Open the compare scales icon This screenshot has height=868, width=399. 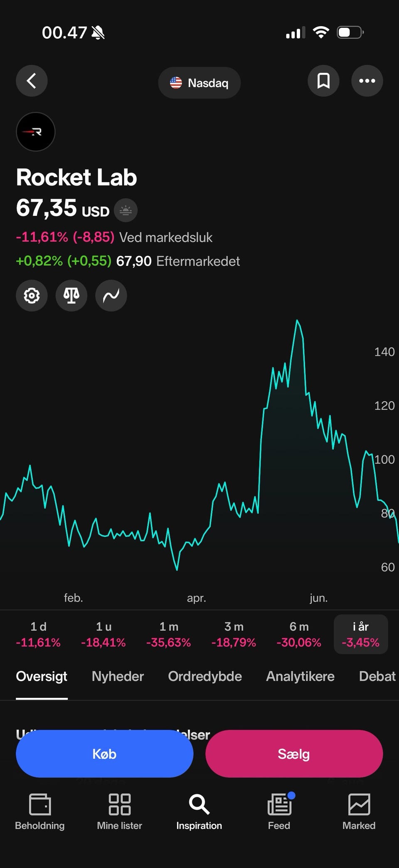click(x=71, y=295)
